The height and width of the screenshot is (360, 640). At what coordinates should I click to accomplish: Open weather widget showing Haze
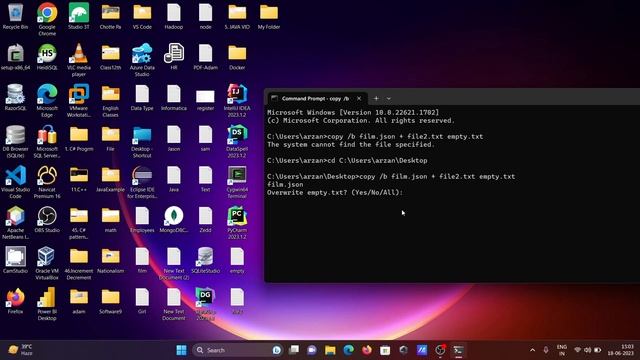[20, 350]
